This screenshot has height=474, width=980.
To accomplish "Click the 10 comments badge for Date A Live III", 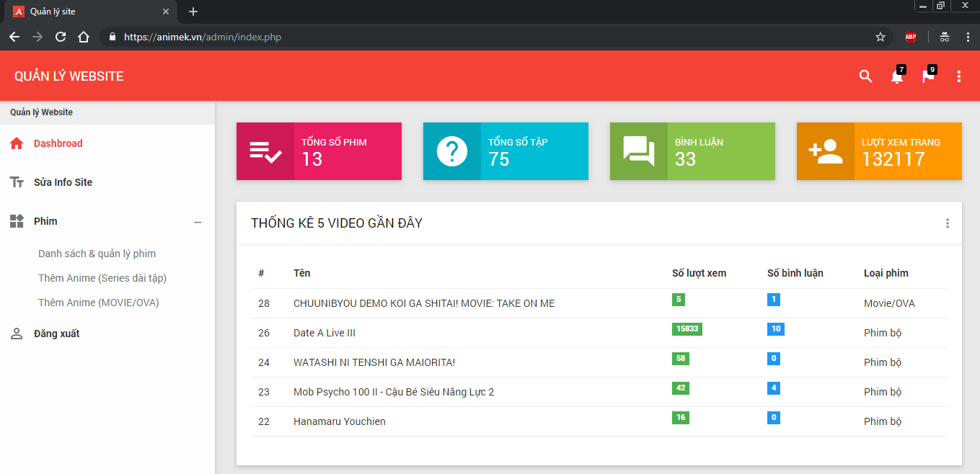I will pyautogui.click(x=776, y=329).
